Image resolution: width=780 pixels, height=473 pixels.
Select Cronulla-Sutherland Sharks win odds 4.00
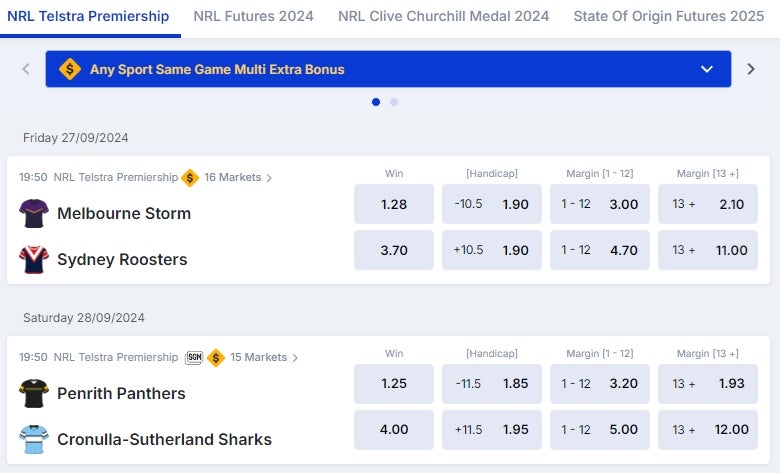coord(394,430)
